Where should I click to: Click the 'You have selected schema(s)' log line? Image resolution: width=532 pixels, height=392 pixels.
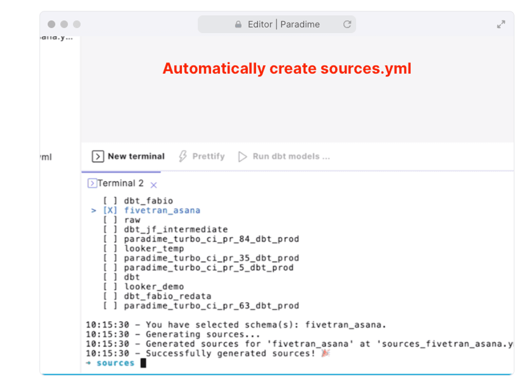pos(236,325)
